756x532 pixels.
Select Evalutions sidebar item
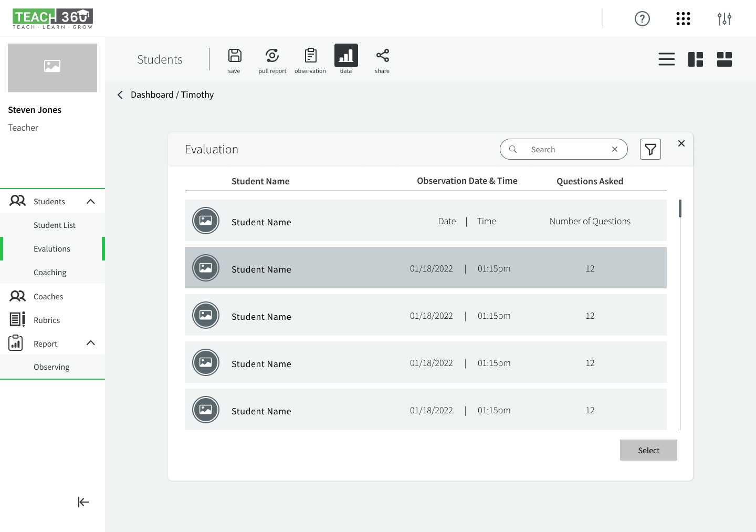52,249
